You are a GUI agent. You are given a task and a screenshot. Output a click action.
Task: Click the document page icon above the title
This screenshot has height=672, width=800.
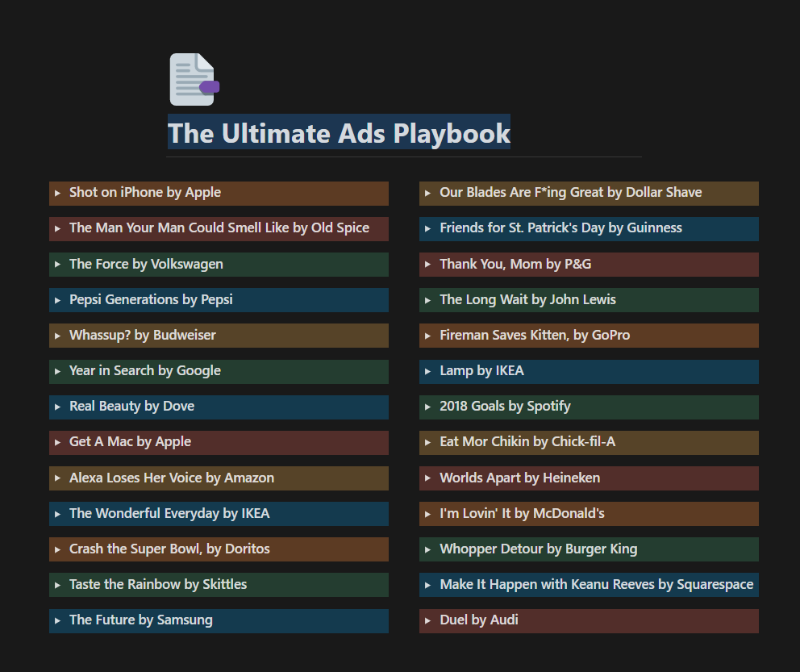pos(194,80)
